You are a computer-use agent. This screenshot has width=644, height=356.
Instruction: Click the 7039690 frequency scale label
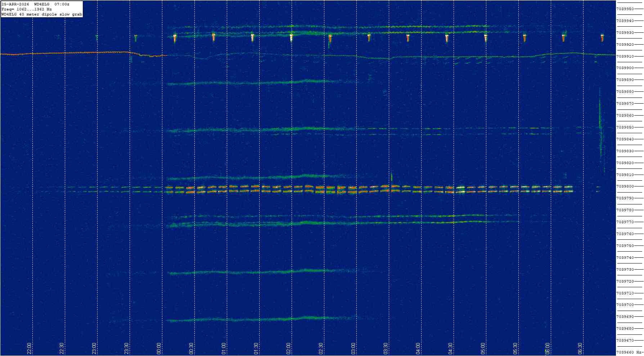coord(625,317)
